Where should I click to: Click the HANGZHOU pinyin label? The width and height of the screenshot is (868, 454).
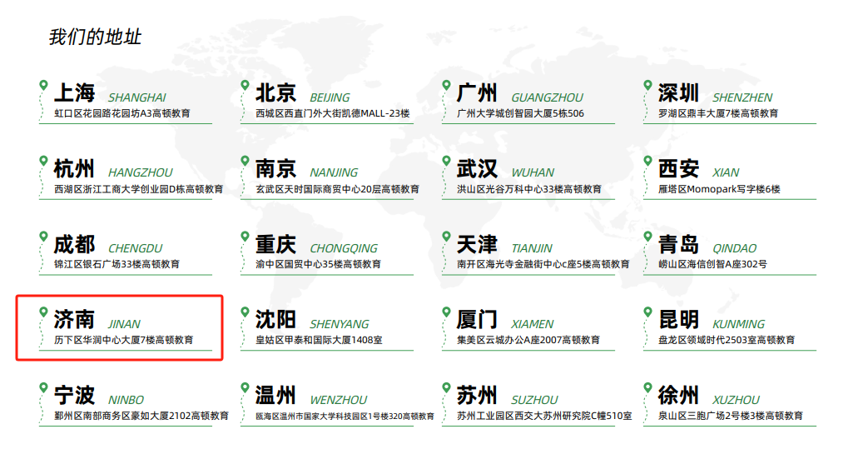[141, 172]
